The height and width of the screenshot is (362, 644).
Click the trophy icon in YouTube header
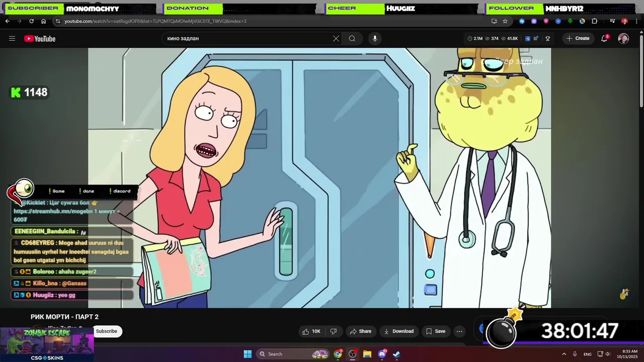click(x=547, y=38)
